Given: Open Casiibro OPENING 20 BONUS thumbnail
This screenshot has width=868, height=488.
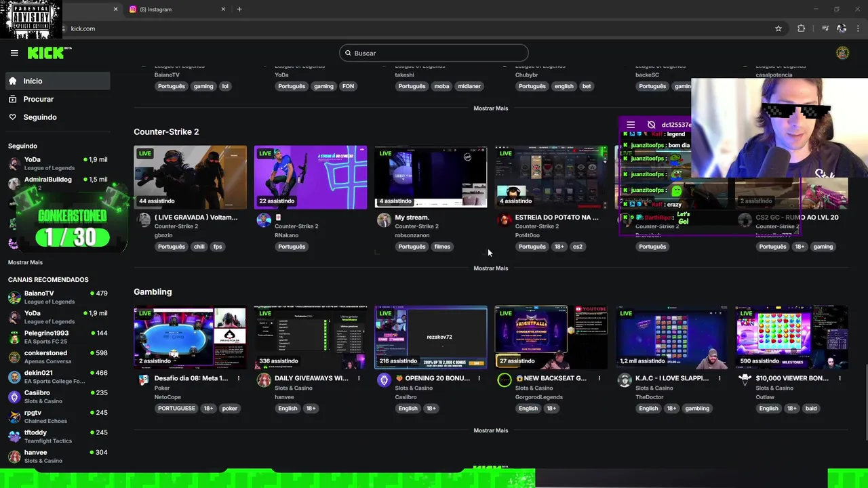Looking at the screenshot, I should coord(431,337).
